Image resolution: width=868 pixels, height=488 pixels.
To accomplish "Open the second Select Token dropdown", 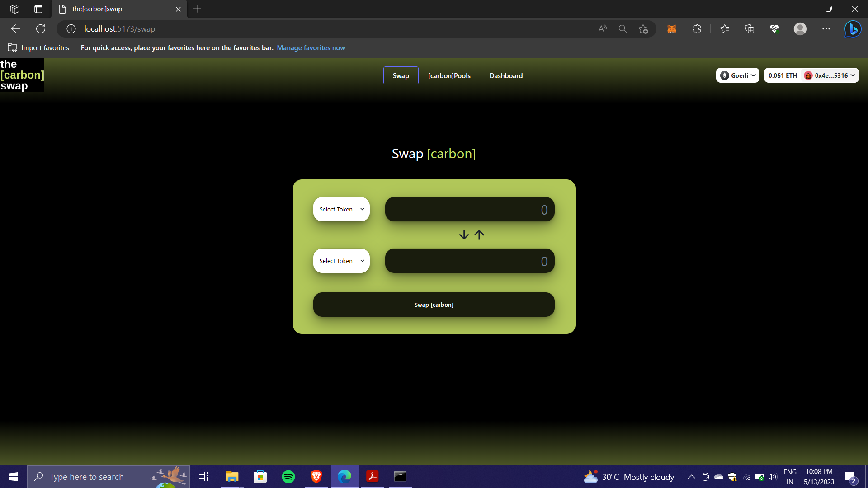I will pos(341,261).
